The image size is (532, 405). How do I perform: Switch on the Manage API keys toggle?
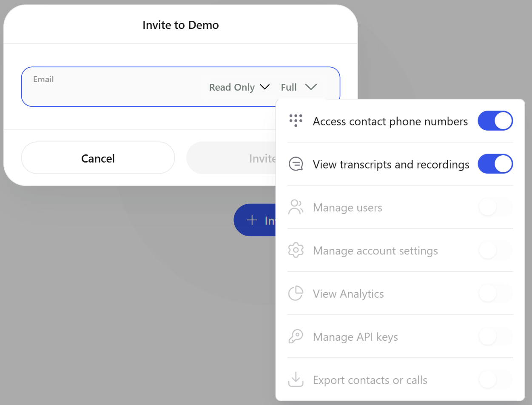tap(495, 337)
